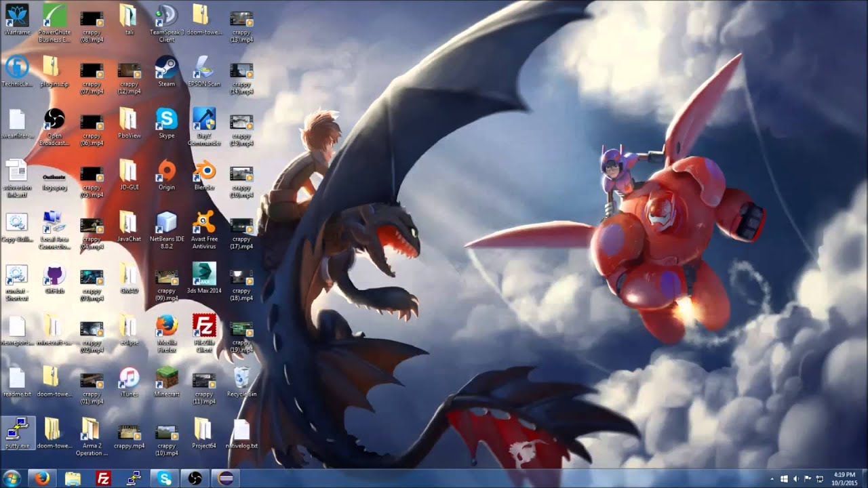Click the Mozilla Firefox desktop shortcut
868x488 pixels.
point(166,333)
